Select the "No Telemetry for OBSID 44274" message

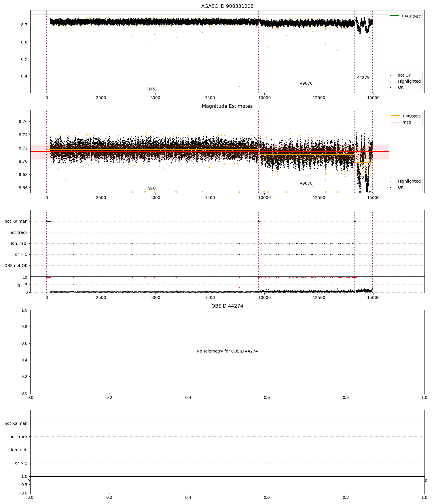pos(227,351)
